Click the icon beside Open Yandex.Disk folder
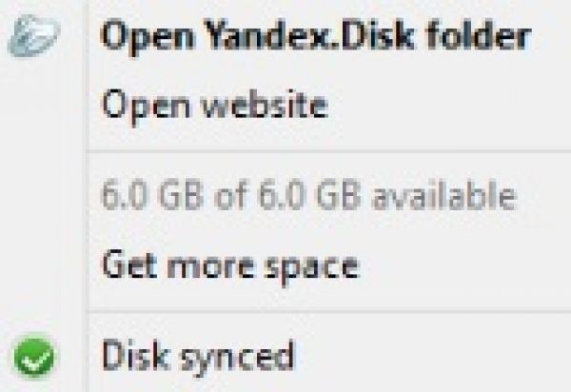Screen dimensions: 571x392 coord(34,37)
